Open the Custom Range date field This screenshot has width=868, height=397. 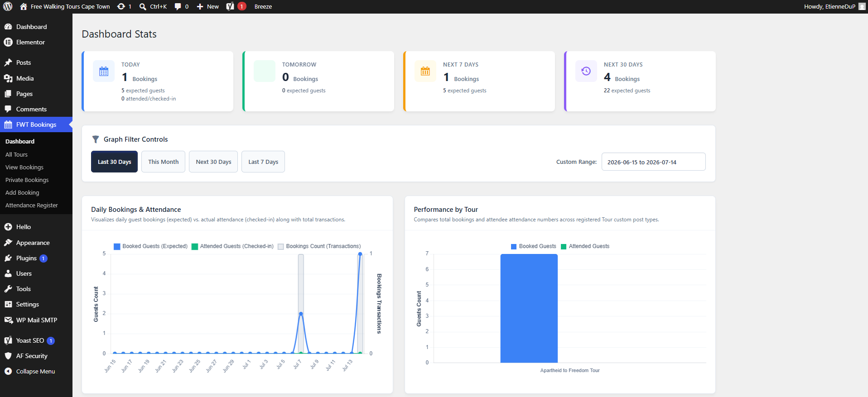click(653, 162)
